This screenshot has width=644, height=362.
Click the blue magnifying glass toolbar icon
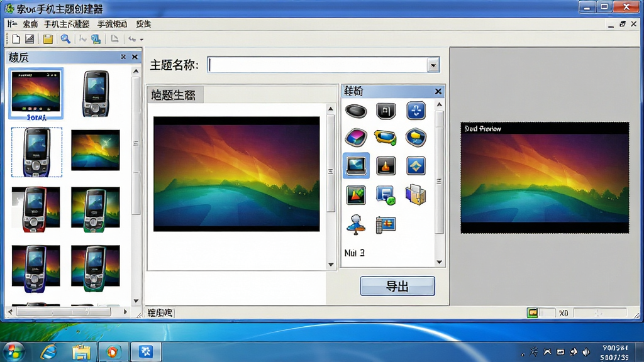tap(65, 39)
